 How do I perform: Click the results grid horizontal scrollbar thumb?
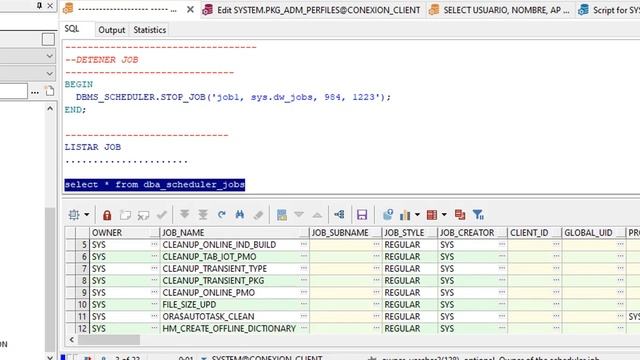click(109, 340)
